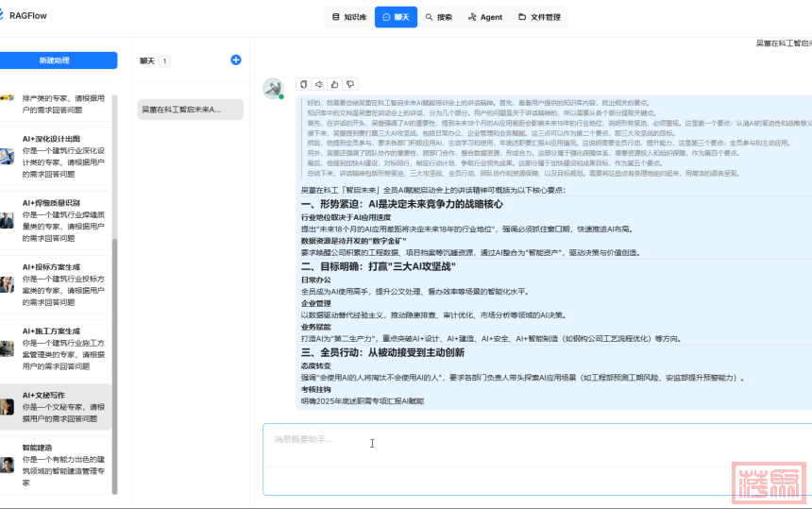Click the assistant avatar beside the reply
Image resolution: width=812 pixels, height=509 pixels.
(273, 88)
